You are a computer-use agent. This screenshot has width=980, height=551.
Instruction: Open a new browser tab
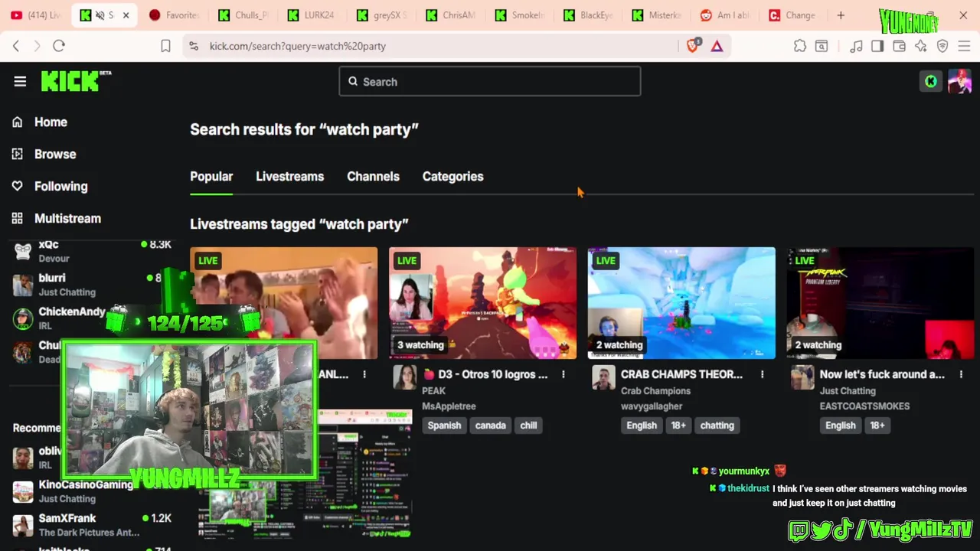841,15
